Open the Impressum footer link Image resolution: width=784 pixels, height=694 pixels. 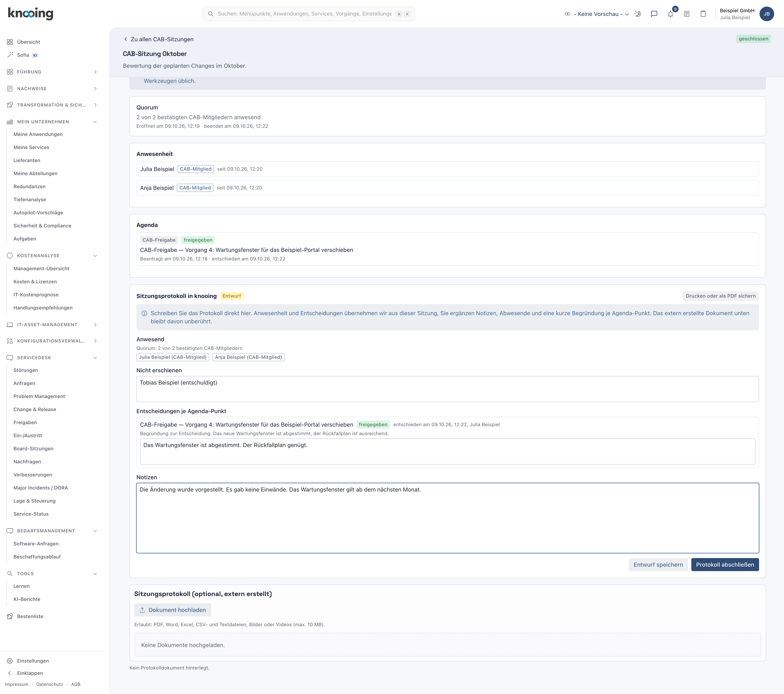click(17, 684)
